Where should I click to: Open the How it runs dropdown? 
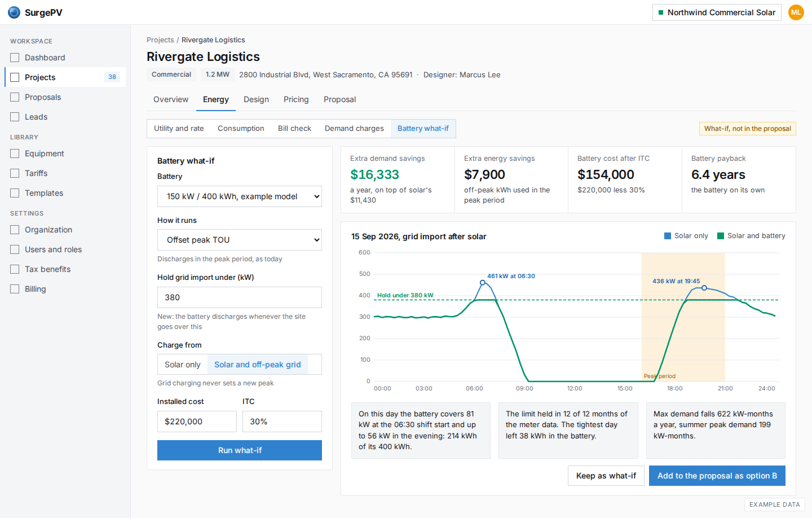click(x=240, y=240)
